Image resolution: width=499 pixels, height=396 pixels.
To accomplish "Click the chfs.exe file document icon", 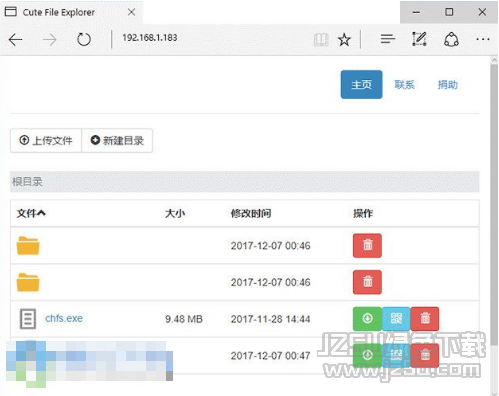I will (x=28, y=319).
